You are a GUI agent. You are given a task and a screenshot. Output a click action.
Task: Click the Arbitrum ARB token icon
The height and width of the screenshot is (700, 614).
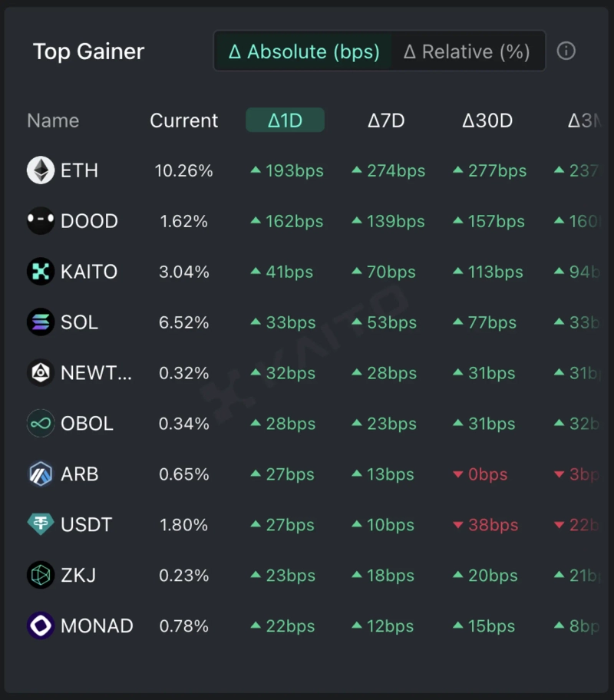[41, 474]
